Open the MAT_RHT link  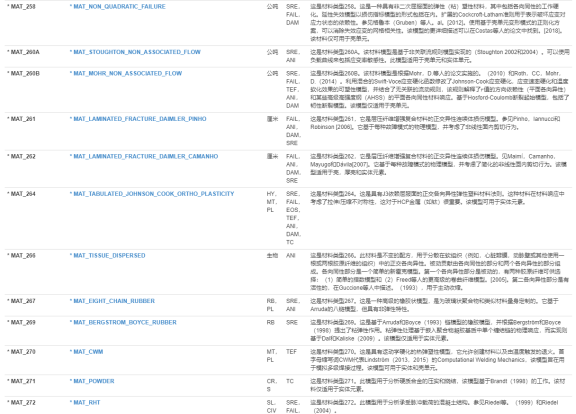[85, 403]
